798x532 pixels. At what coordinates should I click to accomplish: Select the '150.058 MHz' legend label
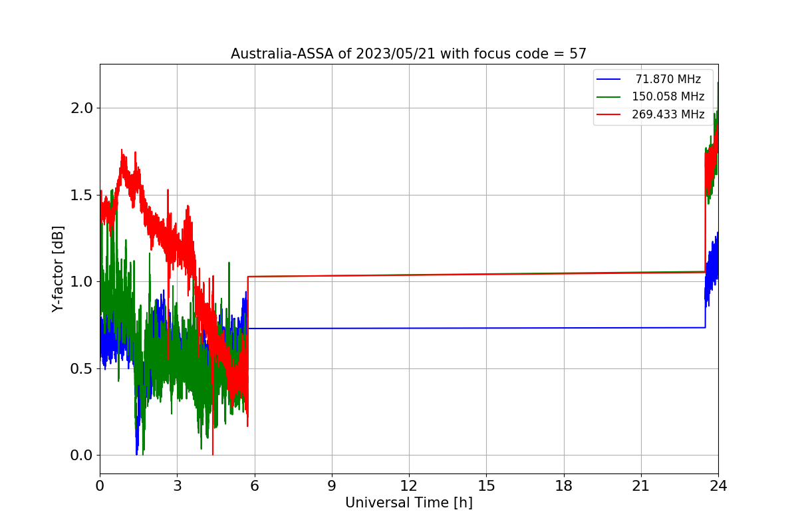(668, 96)
